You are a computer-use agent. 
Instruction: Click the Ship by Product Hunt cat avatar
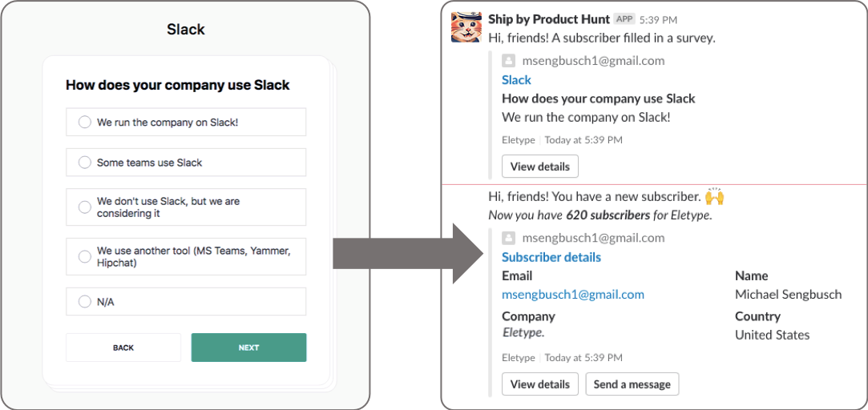(466, 28)
